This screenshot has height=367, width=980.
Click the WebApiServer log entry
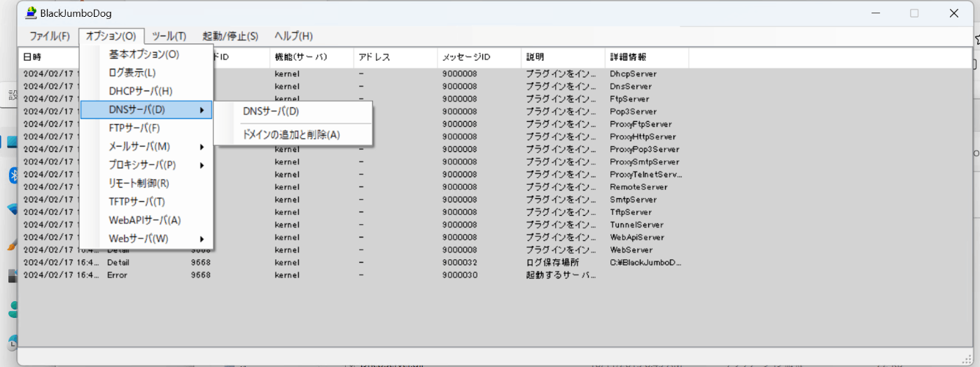[638, 237]
